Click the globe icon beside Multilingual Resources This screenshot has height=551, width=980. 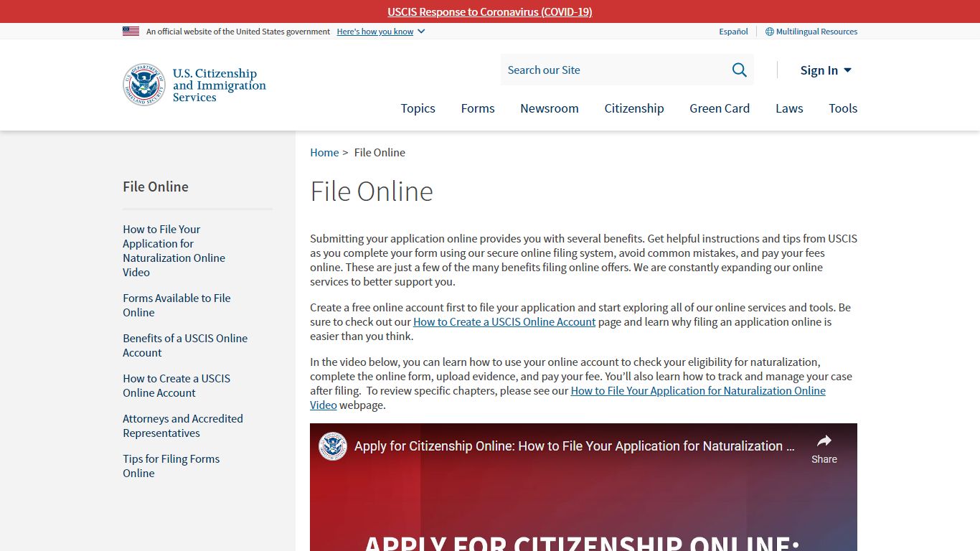pyautogui.click(x=770, y=32)
